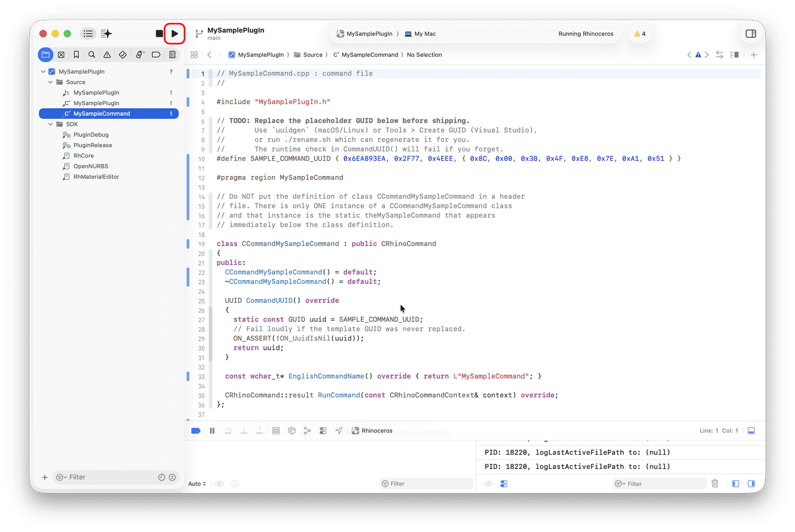Jump to the next issue
795x532 pixels.
(x=707, y=55)
